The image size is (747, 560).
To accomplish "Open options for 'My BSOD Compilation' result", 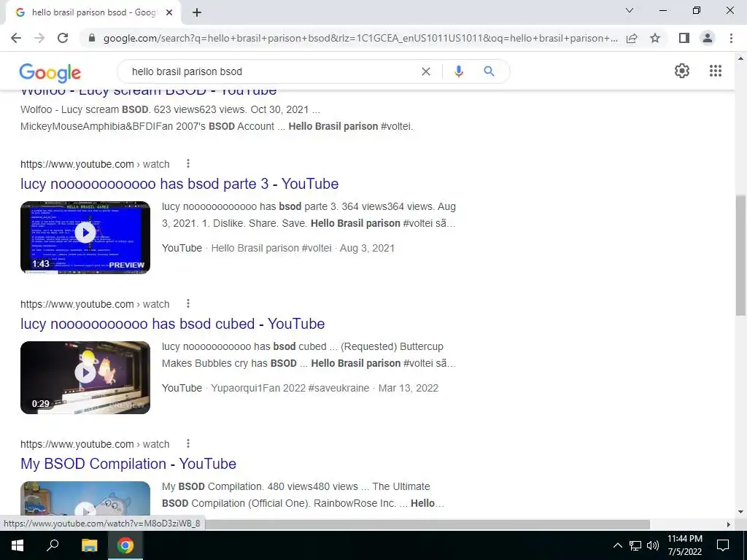I will [188, 444].
